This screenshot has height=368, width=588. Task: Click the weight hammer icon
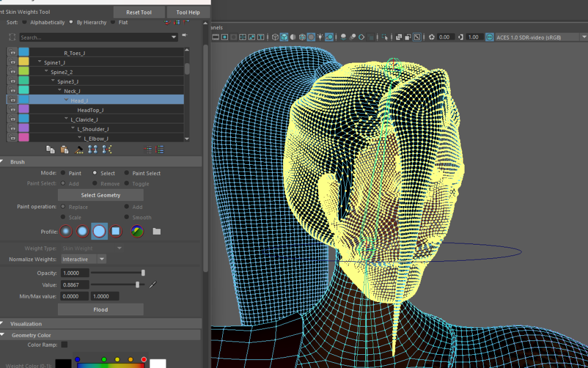[x=79, y=149]
